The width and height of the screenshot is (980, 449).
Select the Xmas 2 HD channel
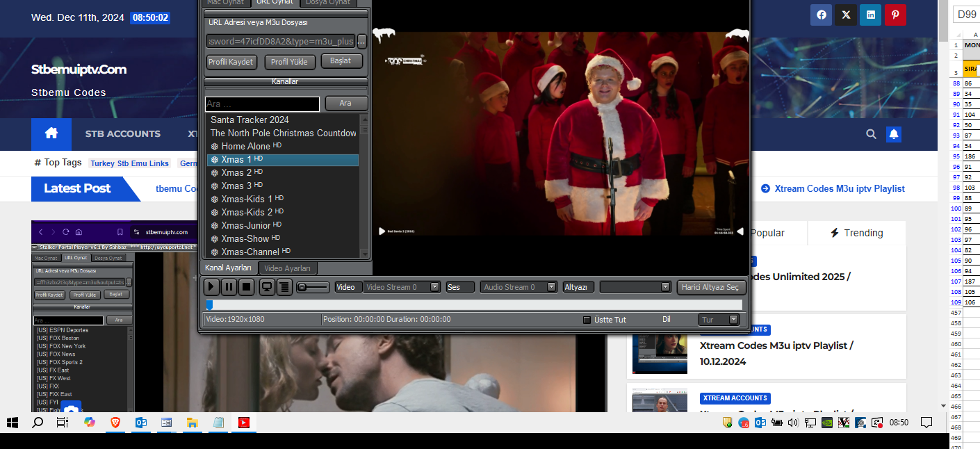click(282, 172)
